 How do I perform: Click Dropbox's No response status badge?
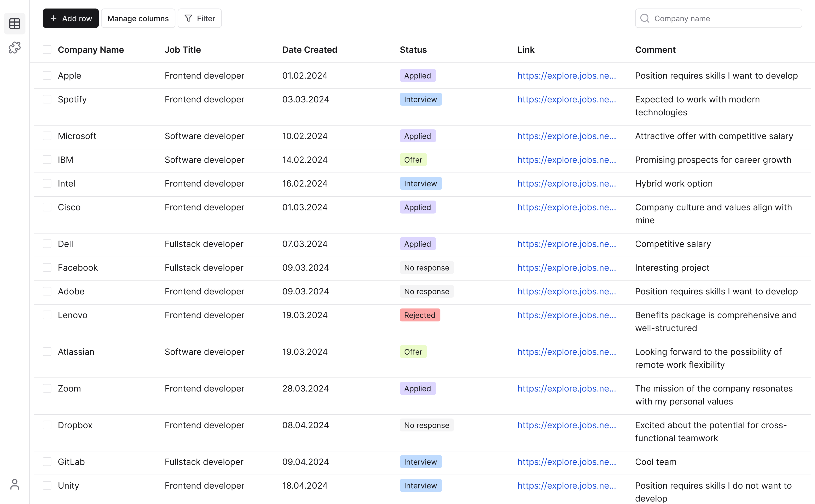427,425
